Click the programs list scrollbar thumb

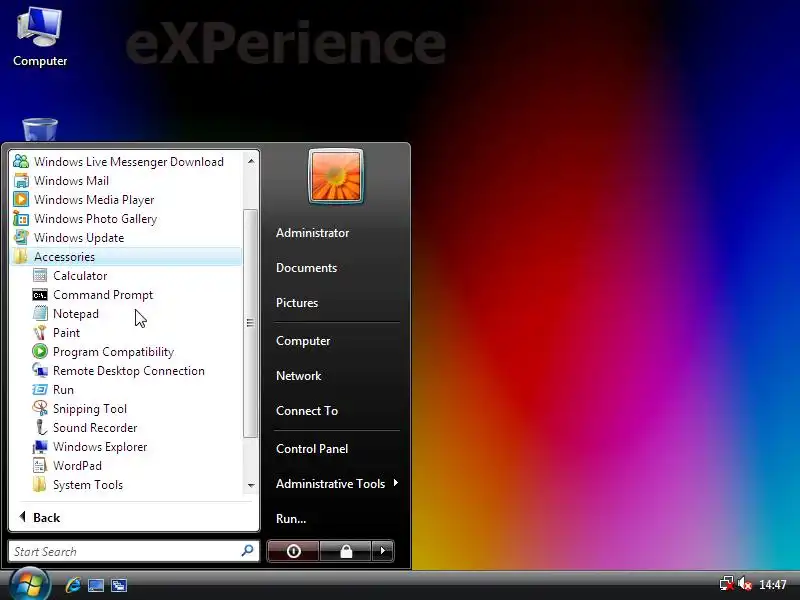point(250,323)
